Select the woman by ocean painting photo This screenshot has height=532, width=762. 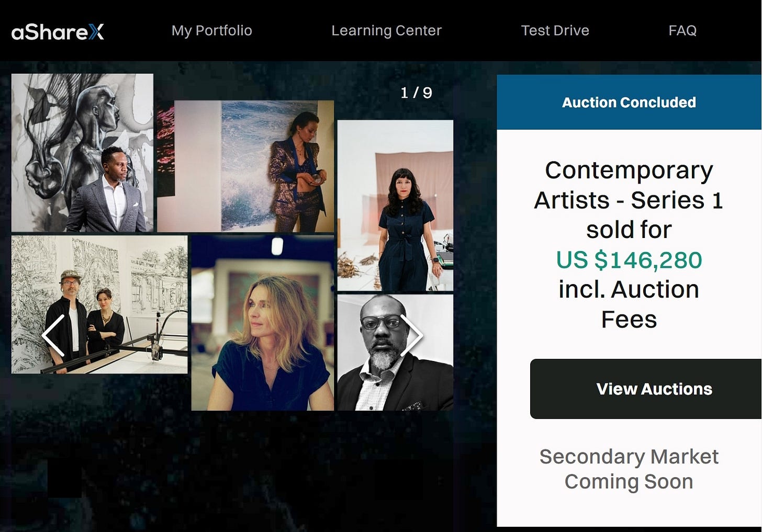click(x=245, y=166)
